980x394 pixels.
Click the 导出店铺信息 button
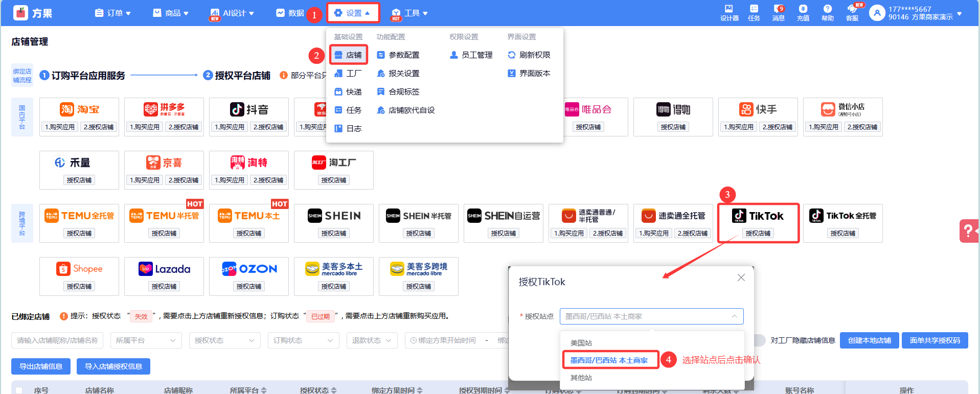tap(41, 366)
